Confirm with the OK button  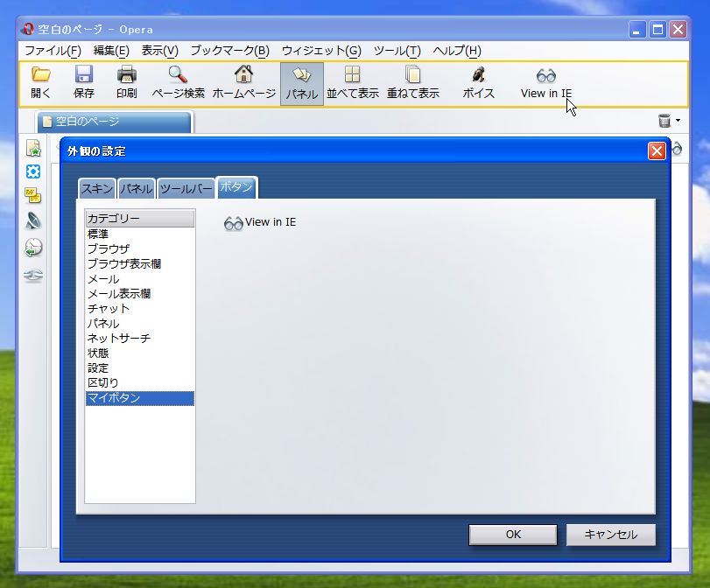click(513, 535)
